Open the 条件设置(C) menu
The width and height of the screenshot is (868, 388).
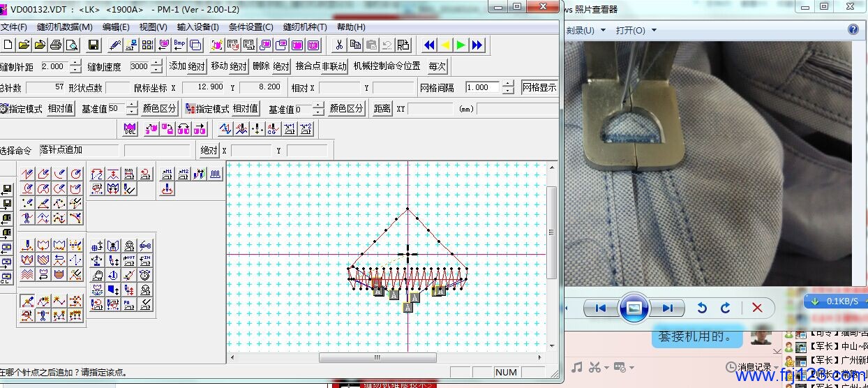[250, 27]
